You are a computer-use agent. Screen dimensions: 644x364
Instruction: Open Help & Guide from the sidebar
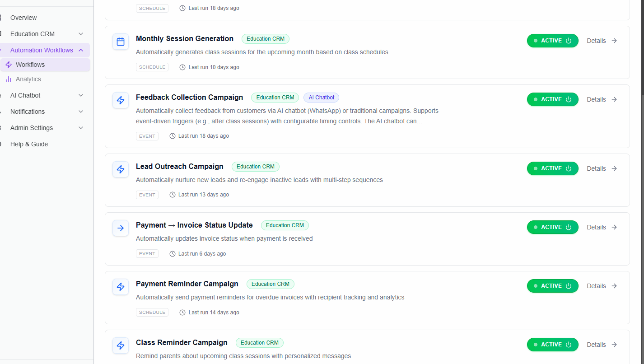click(29, 144)
